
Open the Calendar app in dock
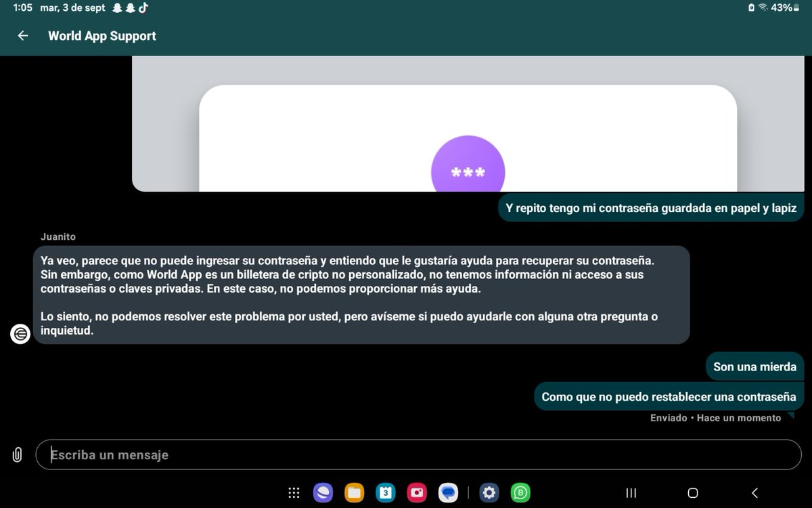386,493
